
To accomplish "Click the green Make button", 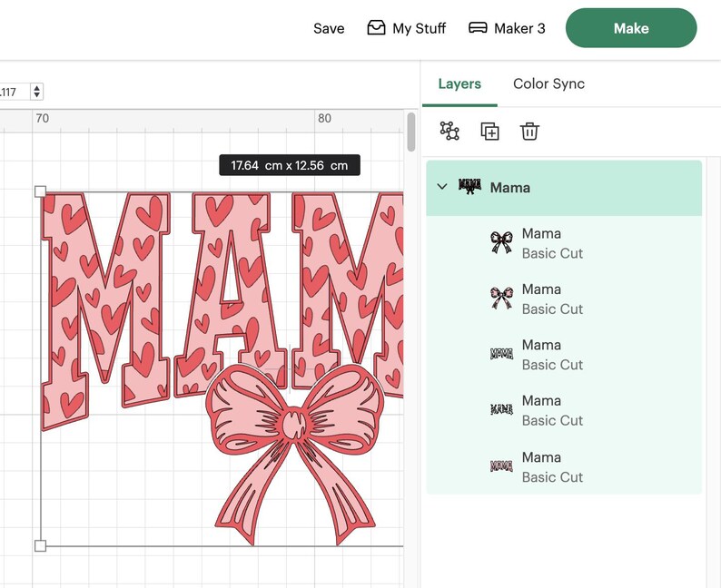I will (631, 28).
